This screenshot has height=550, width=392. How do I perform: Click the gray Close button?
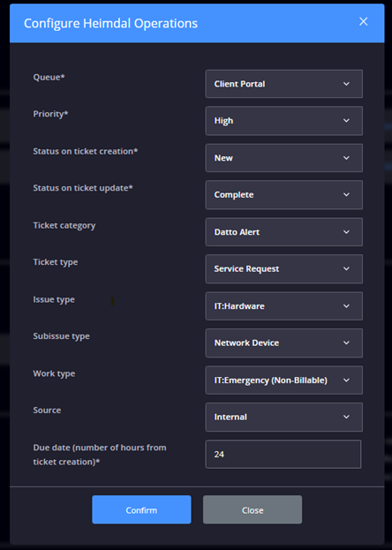pyautogui.click(x=253, y=509)
